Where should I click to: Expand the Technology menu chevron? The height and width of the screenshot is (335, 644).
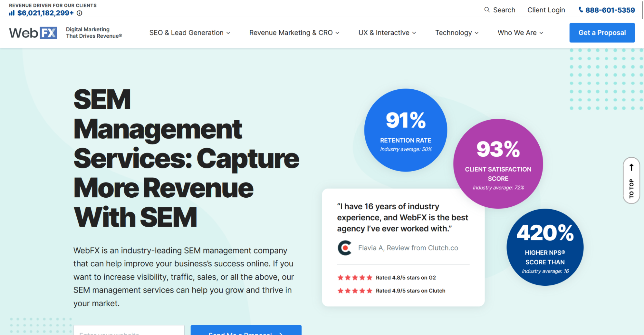476,33
